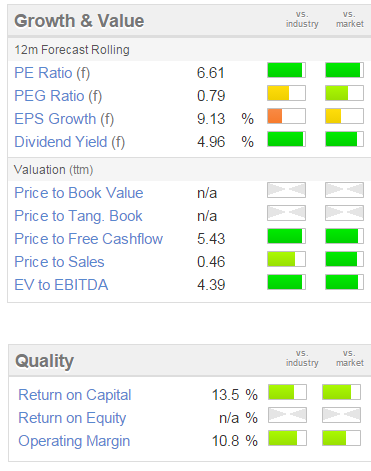Click the EV to EBITDA link

pos(61,285)
